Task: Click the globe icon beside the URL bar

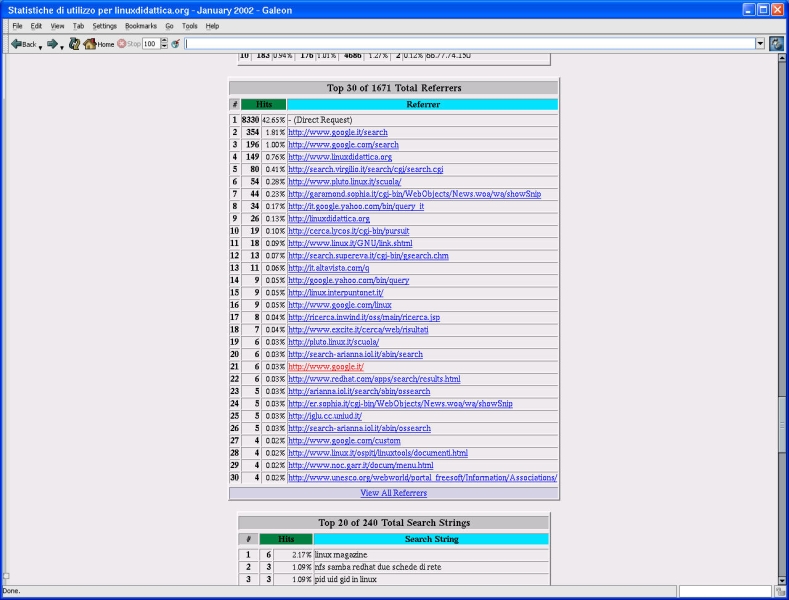Action: coord(175,44)
